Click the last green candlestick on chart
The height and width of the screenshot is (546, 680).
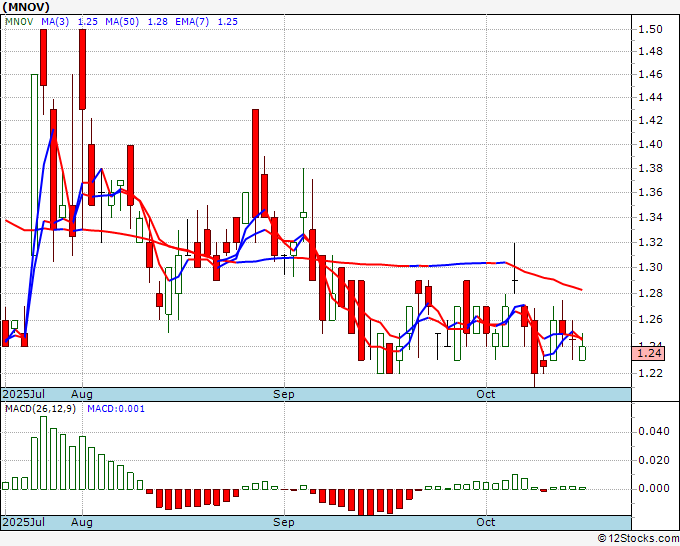pyautogui.click(x=582, y=352)
